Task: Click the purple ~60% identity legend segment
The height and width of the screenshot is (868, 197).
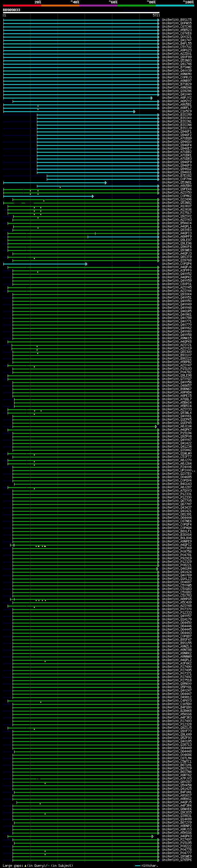Action: [98, 6]
